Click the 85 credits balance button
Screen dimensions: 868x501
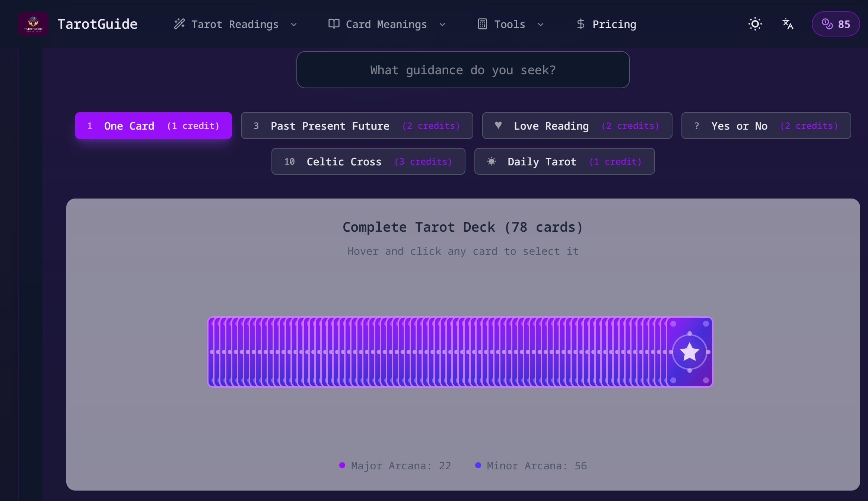pos(836,24)
